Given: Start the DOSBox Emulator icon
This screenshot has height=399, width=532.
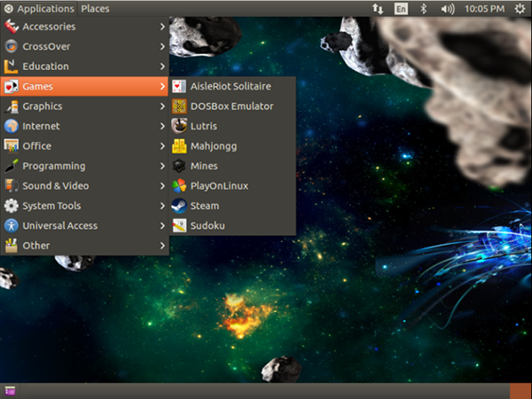Looking at the screenshot, I should coord(179,106).
